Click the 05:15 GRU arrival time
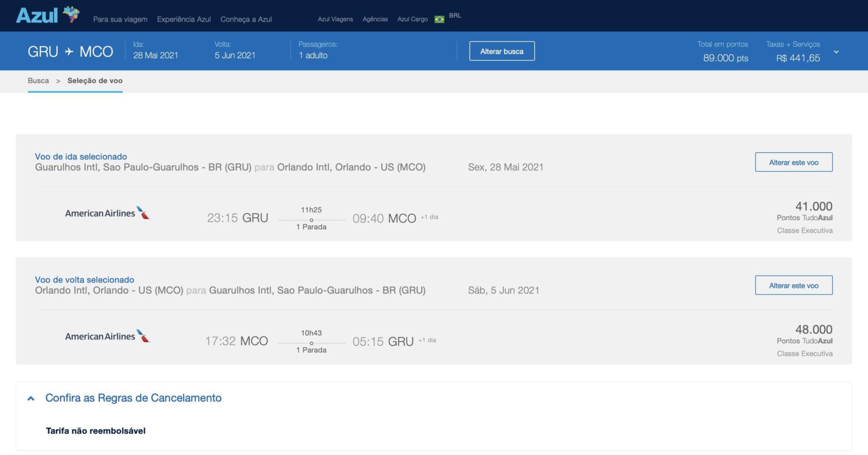Image resolution: width=868 pixels, height=455 pixels. (x=383, y=341)
